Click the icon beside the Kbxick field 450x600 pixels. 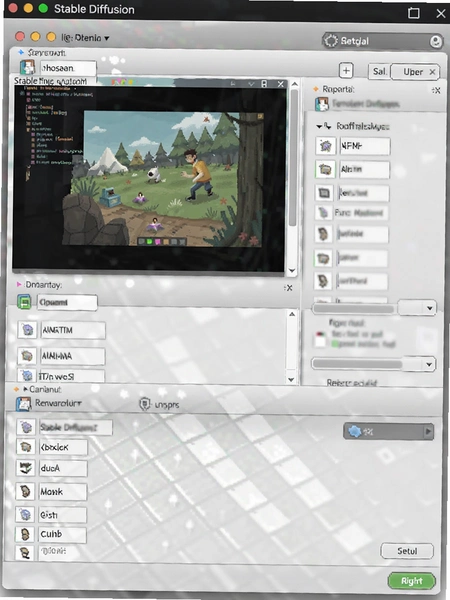pyautogui.click(x=26, y=447)
